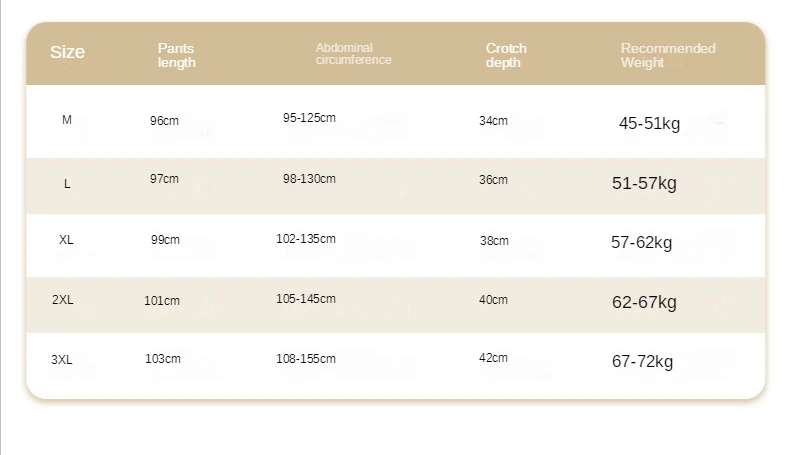Select the 96cm pants length cell
This screenshot has width=790, height=455.
[164, 121]
